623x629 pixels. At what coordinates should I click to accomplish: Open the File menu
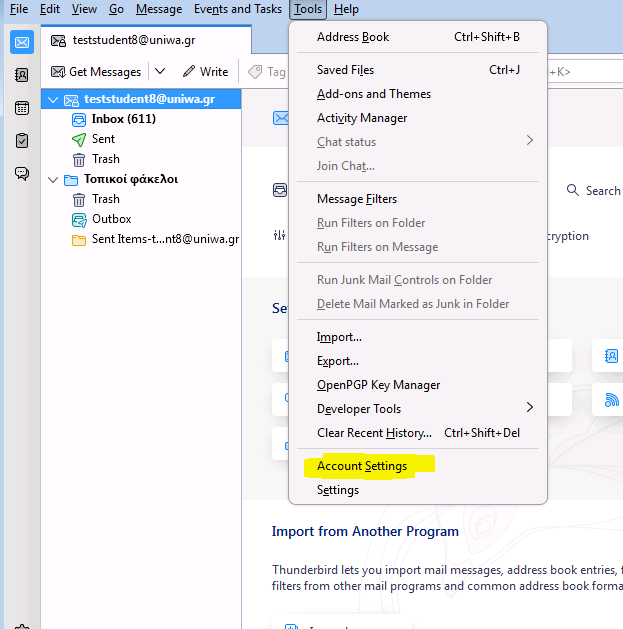pyautogui.click(x=19, y=9)
